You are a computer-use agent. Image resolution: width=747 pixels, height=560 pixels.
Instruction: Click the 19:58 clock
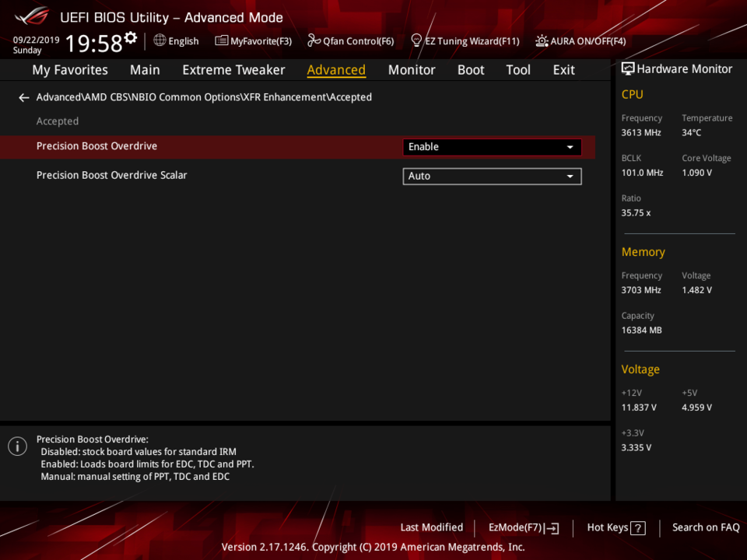94,43
